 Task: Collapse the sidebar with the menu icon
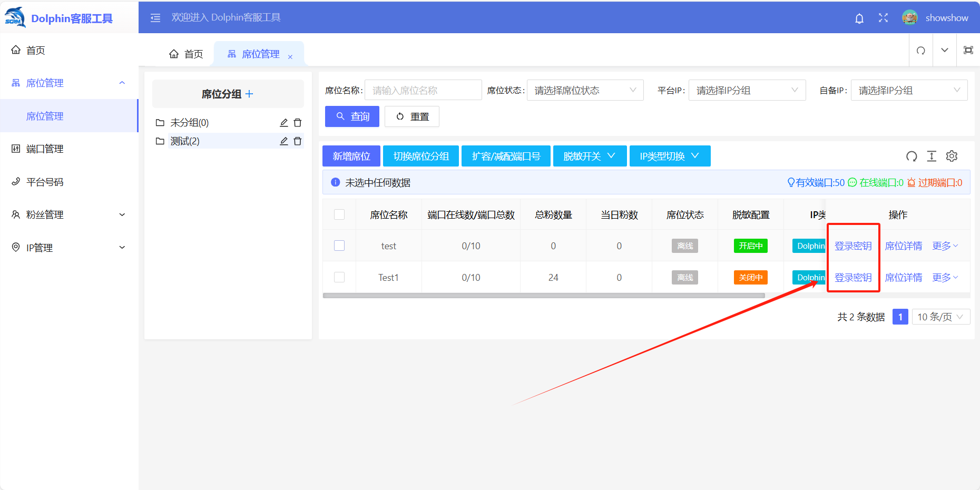[x=155, y=18]
